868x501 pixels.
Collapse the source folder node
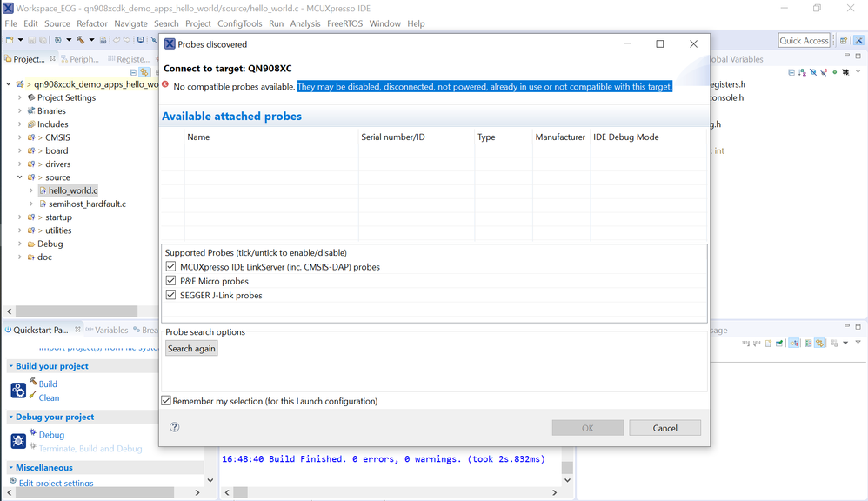[x=20, y=177]
